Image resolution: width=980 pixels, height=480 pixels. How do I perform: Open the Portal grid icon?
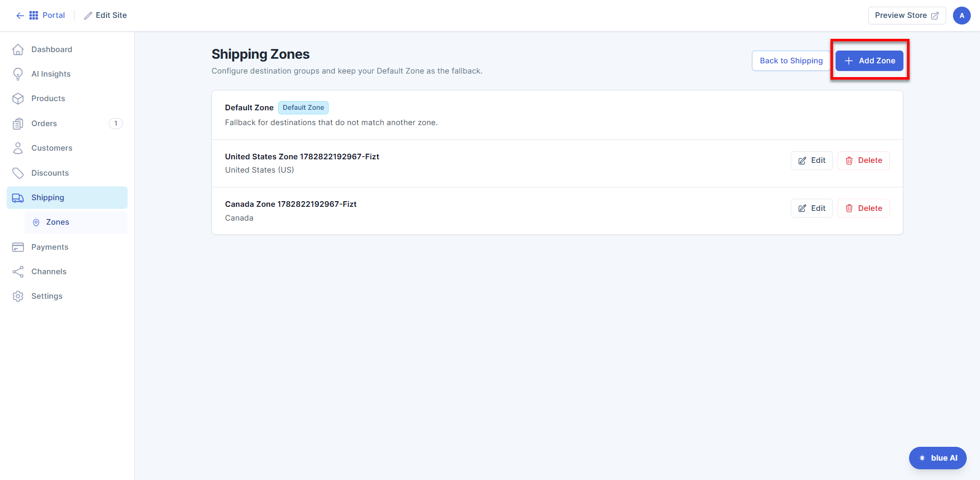(34, 15)
